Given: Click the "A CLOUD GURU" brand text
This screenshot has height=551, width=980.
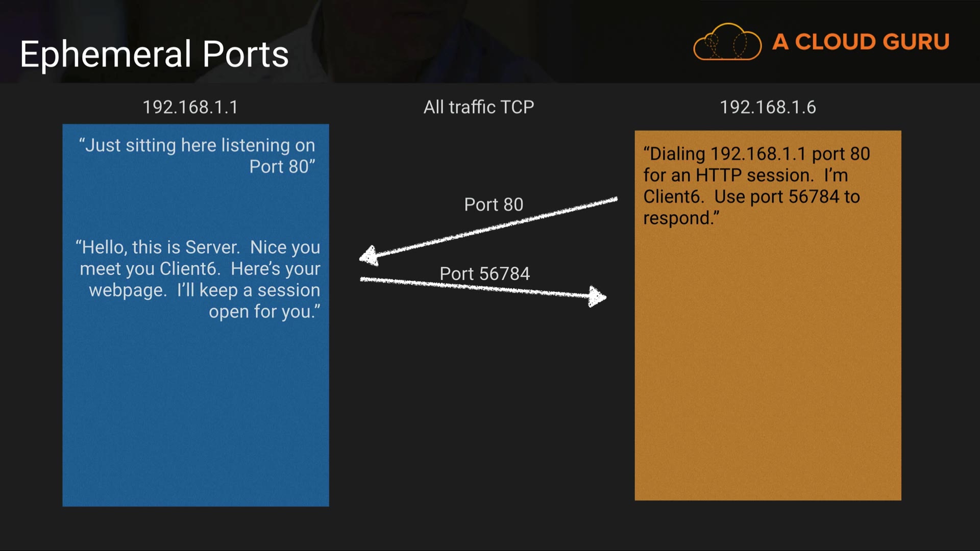Looking at the screenshot, I should [x=861, y=42].
